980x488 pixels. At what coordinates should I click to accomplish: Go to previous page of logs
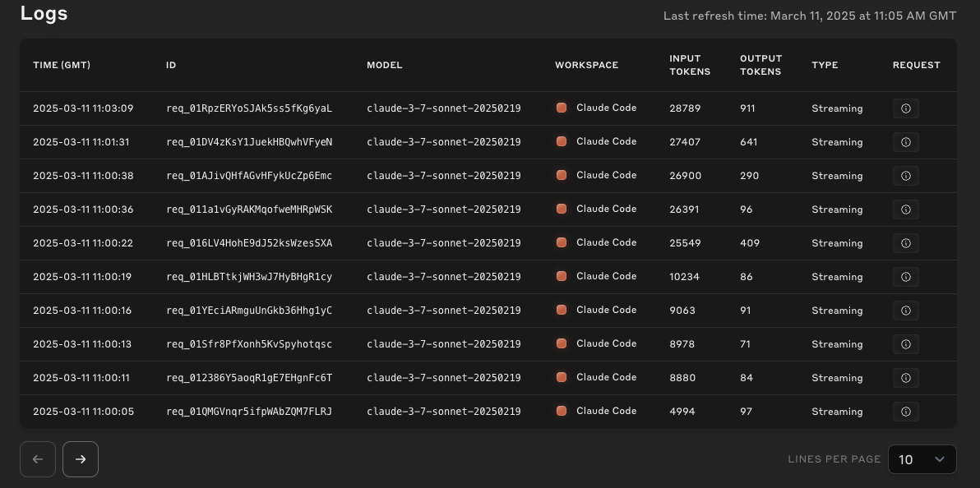[x=38, y=459]
